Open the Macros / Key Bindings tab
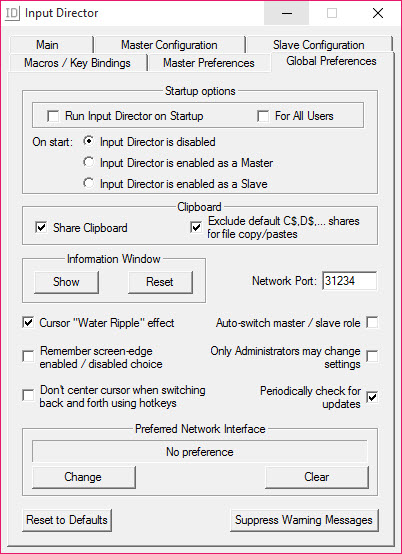 [x=77, y=63]
